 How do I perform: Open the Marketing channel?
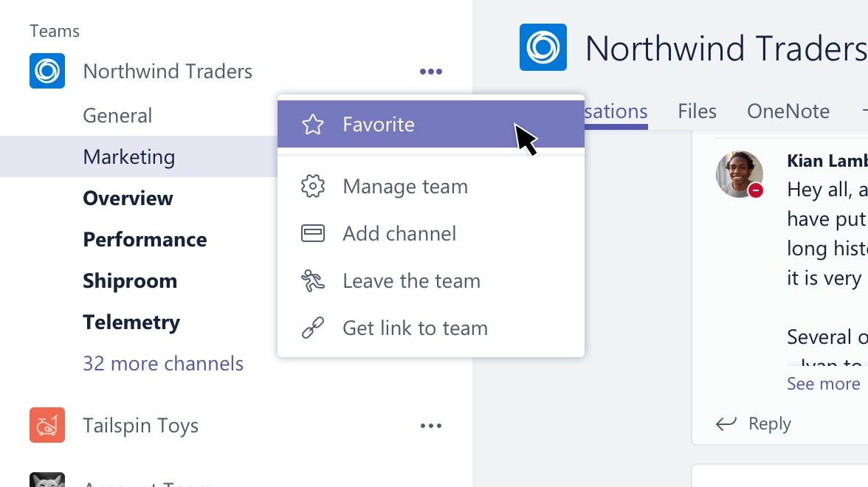[139, 156]
